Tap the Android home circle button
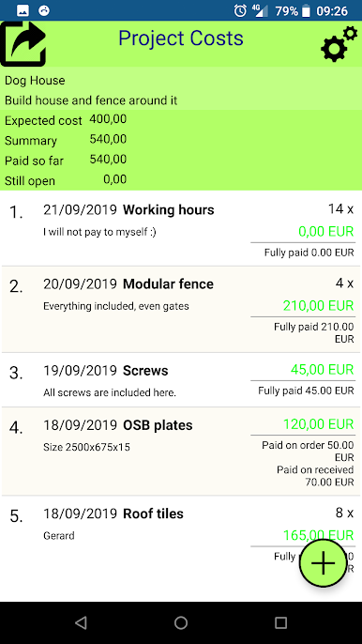362x644 pixels. [181, 622]
